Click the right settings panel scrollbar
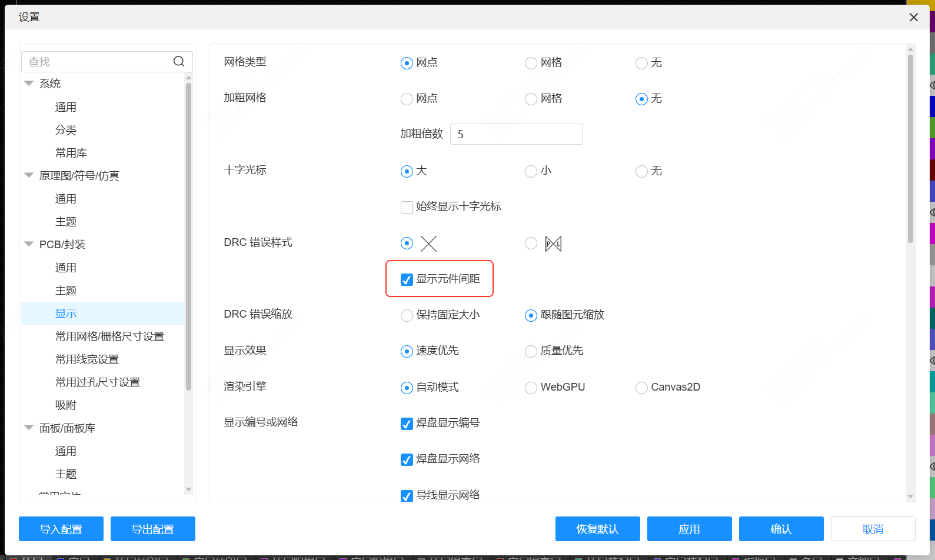The height and width of the screenshot is (560, 935). click(x=910, y=149)
